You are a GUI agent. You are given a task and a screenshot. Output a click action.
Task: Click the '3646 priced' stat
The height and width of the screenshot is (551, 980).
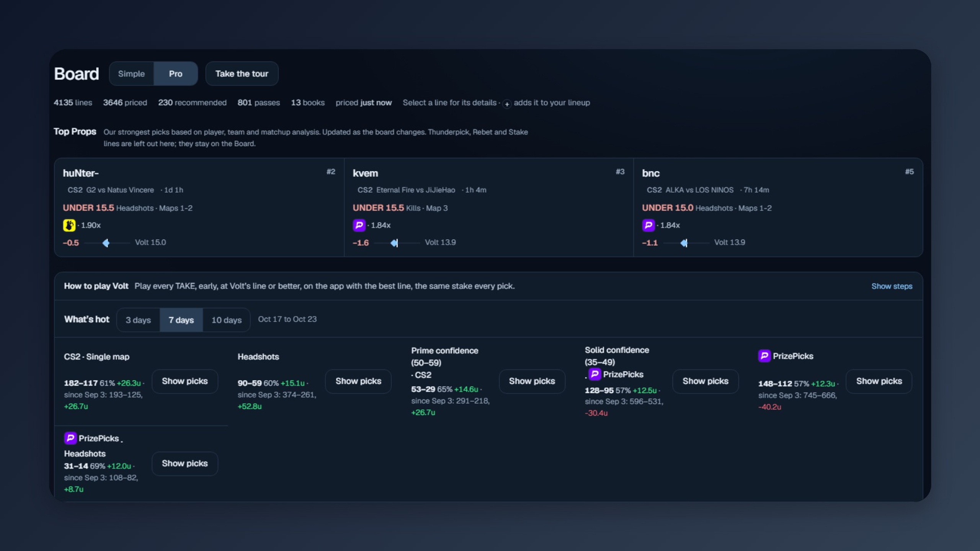(125, 103)
